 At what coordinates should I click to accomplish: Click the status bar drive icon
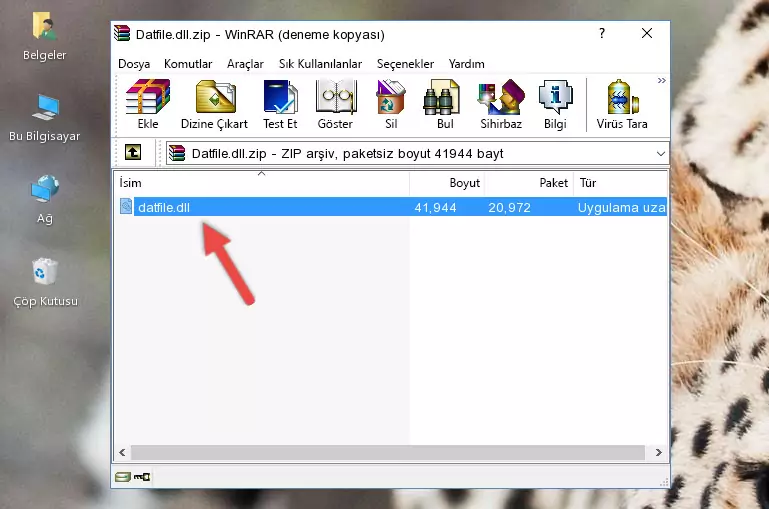pos(123,477)
